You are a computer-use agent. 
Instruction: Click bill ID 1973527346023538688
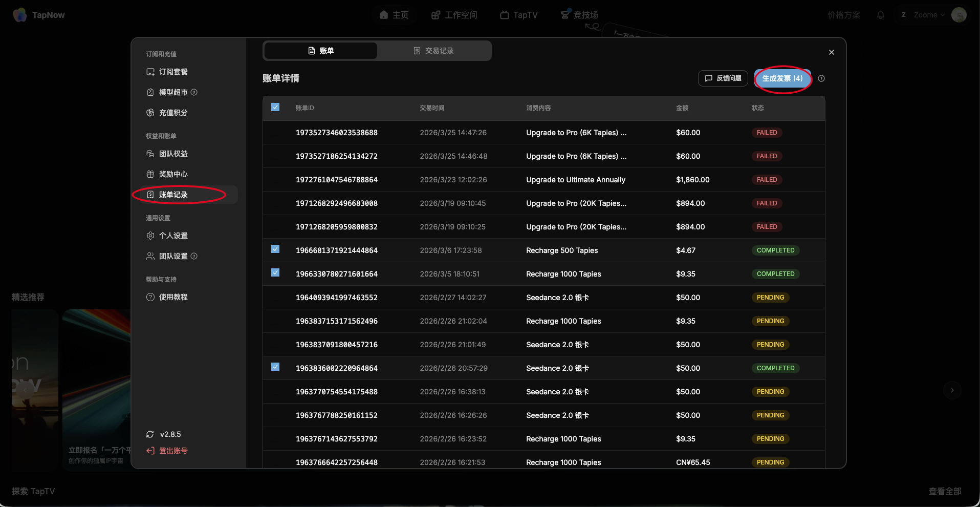337,133
